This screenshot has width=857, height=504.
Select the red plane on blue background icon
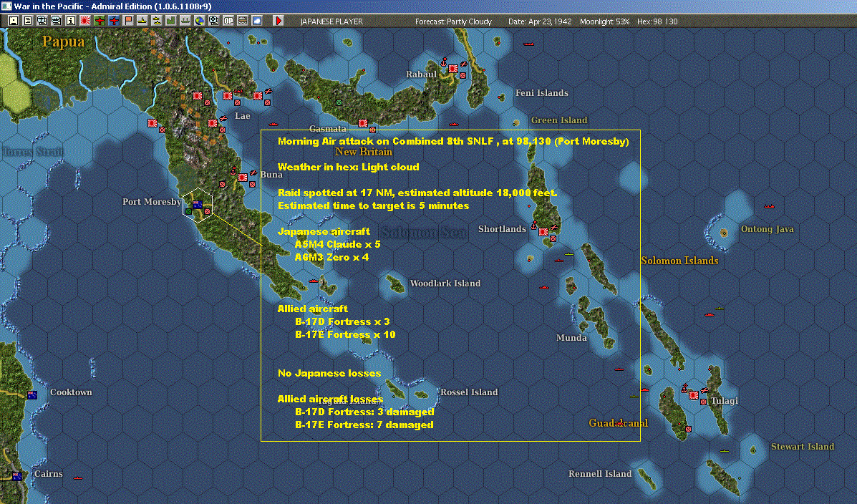click(x=113, y=21)
